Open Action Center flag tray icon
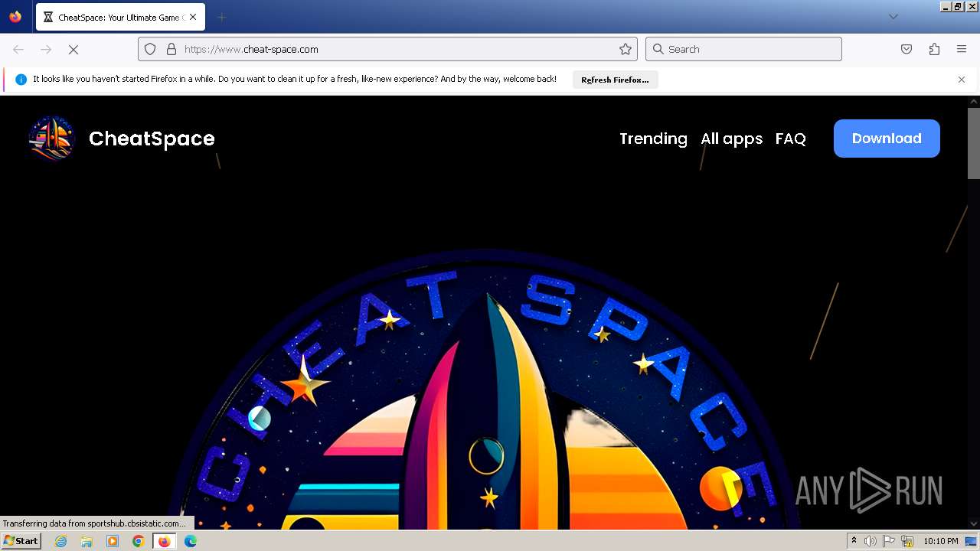Image resolution: width=980 pixels, height=551 pixels. point(889,541)
